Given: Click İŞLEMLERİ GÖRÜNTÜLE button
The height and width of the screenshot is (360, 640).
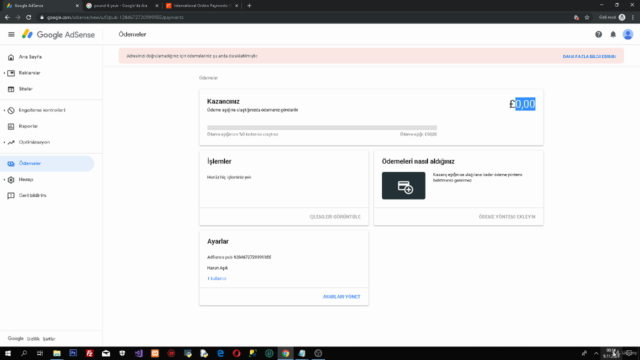Looking at the screenshot, I should tap(335, 217).
